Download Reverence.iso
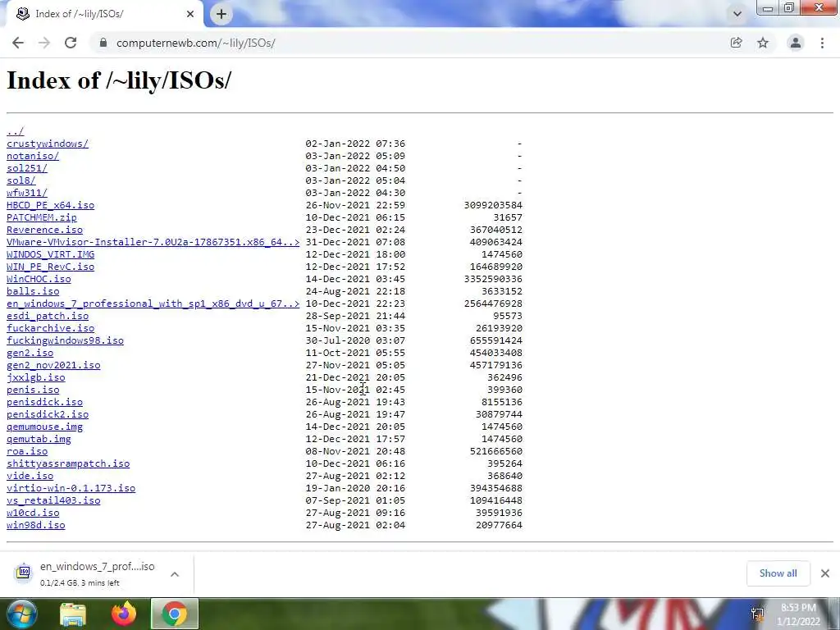Viewport: 840px width, 630px height. pyautogui.click(x=44, y=230)
